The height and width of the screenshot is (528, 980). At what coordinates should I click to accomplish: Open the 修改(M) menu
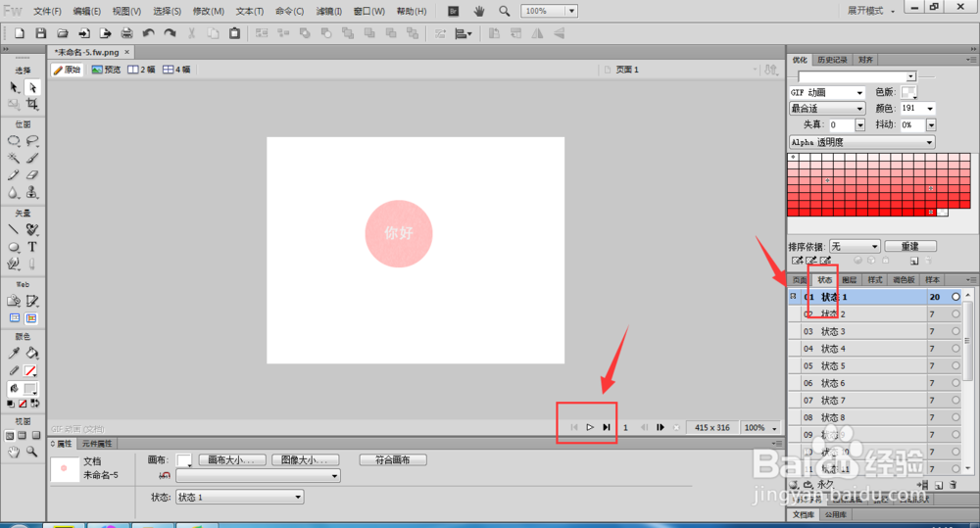pyautogui.click(x=208, y=11)
